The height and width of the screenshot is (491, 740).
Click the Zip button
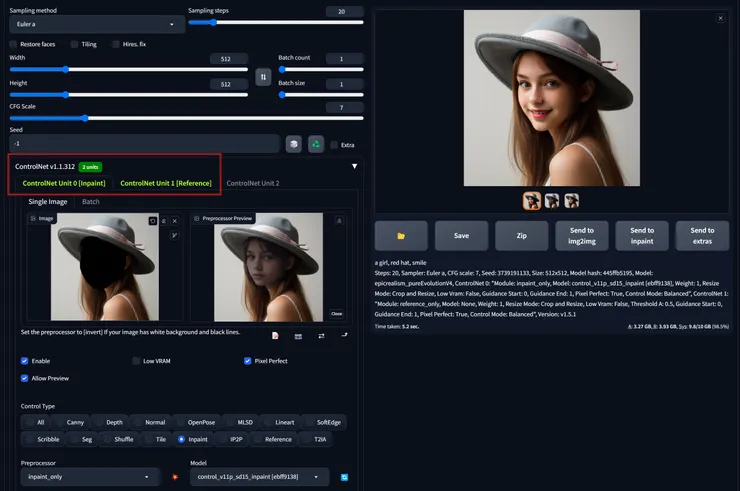point(522,235)
